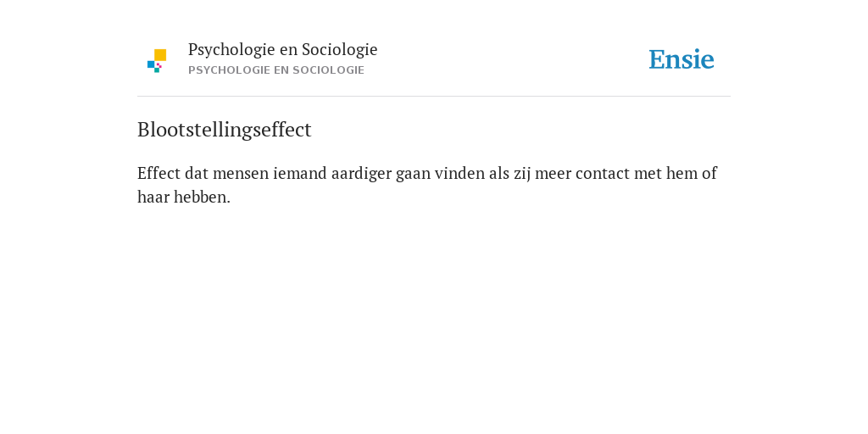
Task: Click the word 'mensen' in the definition
Action: [x=241, y=174]
